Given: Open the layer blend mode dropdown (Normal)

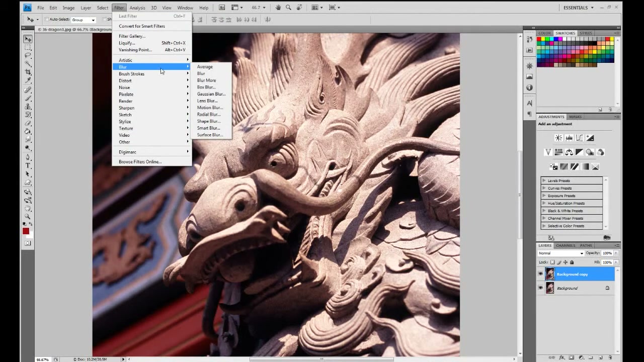Looking at the screenshot, I should tap(561, 253).
